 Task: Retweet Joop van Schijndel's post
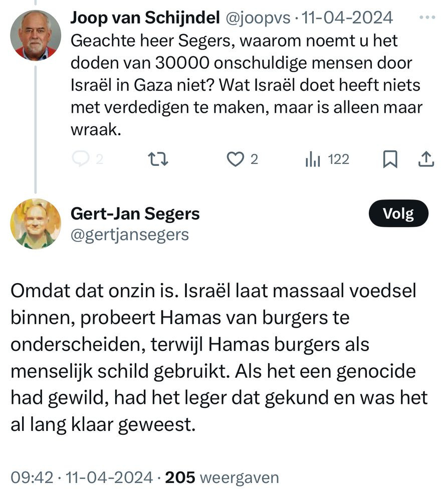tap(158, 159)
